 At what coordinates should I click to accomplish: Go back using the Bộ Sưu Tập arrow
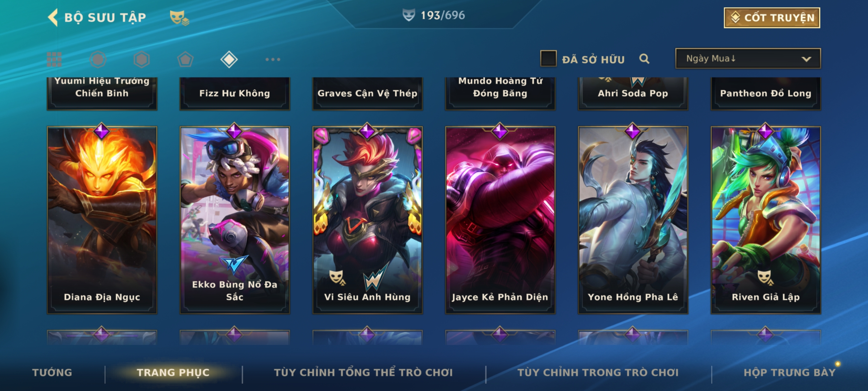(53, 17)
